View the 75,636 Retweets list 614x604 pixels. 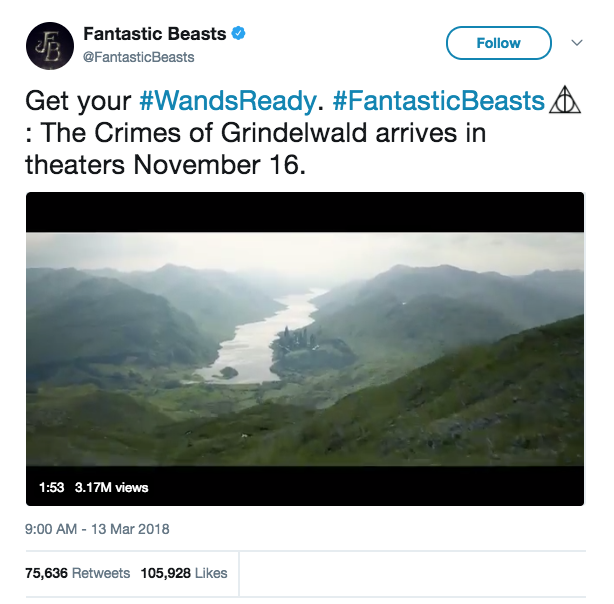click(x=77, y=573)
